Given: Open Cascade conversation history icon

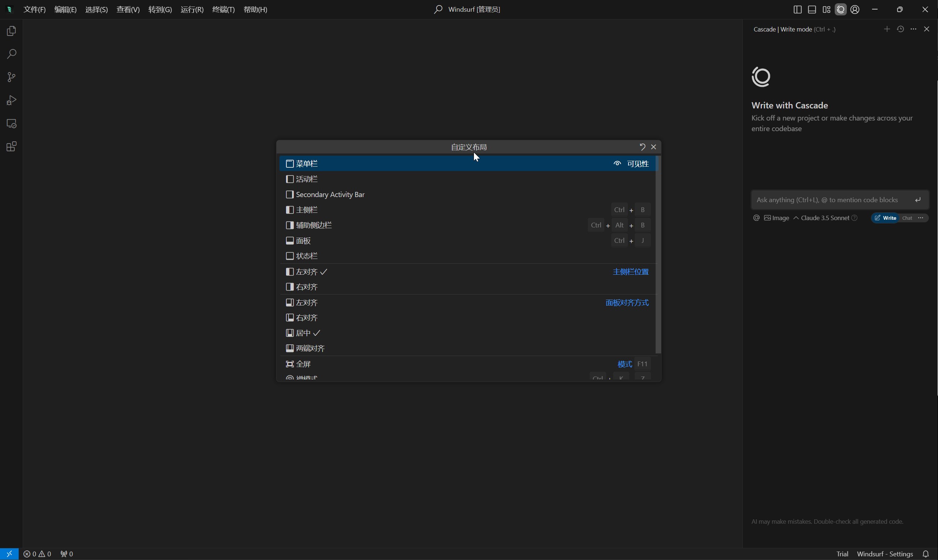Looking at the screenshot, I should tap(900, 29).
